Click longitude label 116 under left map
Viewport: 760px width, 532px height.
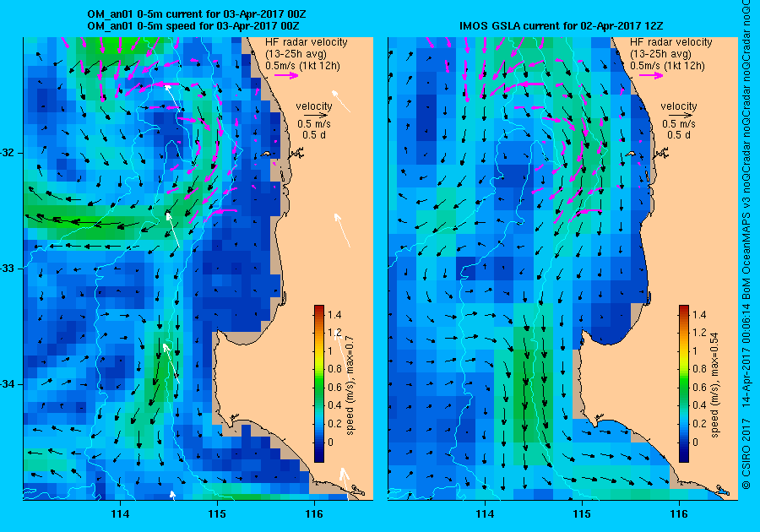pyautogui.click(x=314, y=513)
